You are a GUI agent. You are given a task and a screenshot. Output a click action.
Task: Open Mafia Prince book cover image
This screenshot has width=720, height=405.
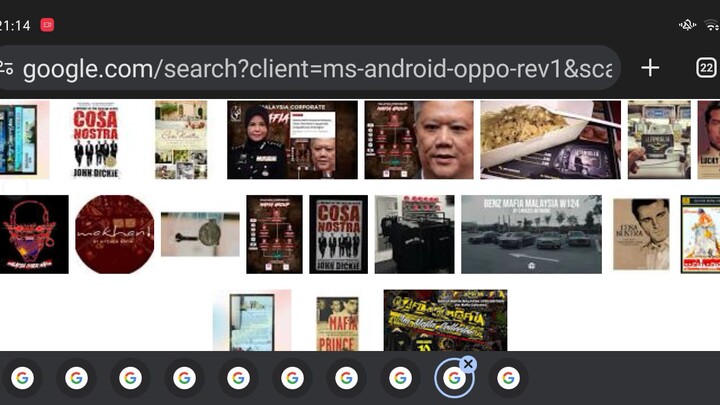pos(337,323)
